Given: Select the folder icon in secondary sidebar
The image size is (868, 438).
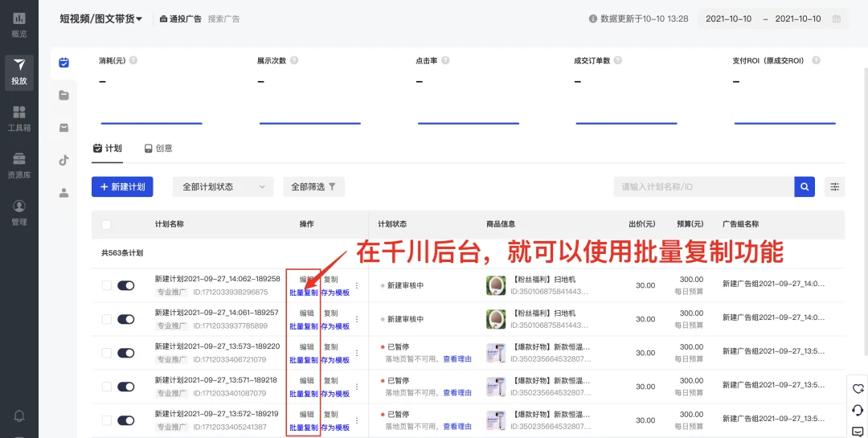Looking at the screenshot, I should (x=63, y=96).
